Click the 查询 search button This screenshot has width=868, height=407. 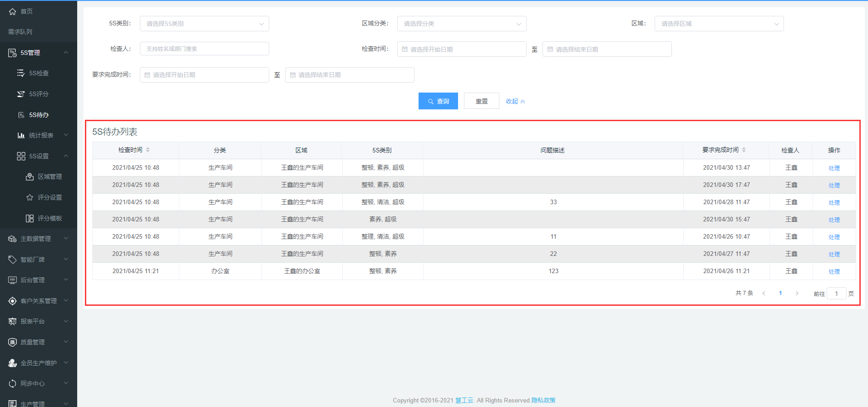[438, 101]
